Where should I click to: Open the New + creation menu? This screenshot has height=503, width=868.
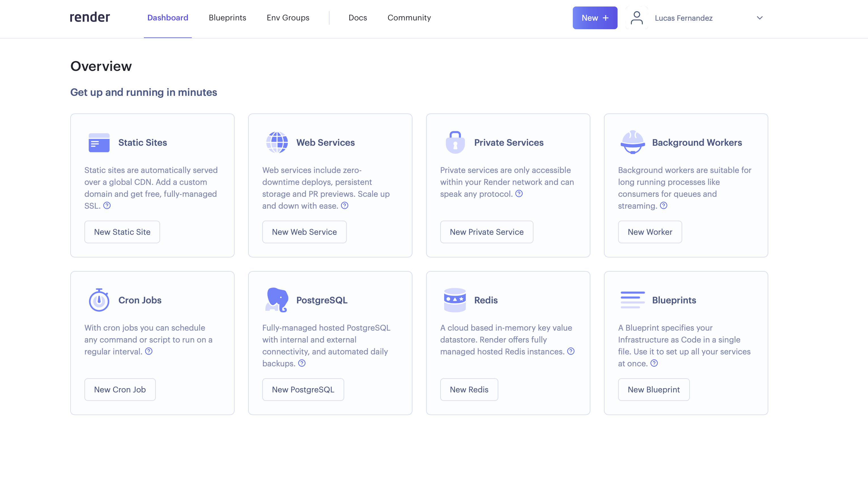(595, 18)
